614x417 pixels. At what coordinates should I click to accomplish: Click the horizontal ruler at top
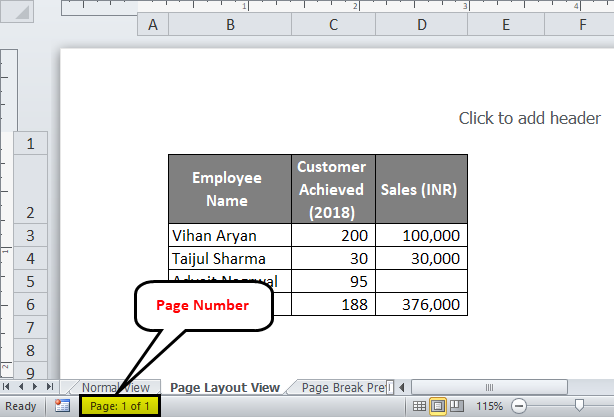click(x=338, y=7)
